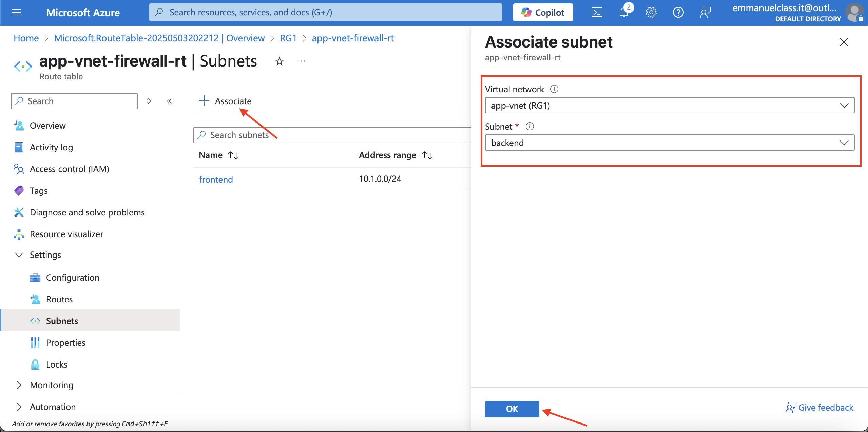Open the hamburger portal menu
This screenshot has height=432, width=868.
(16, 13)
